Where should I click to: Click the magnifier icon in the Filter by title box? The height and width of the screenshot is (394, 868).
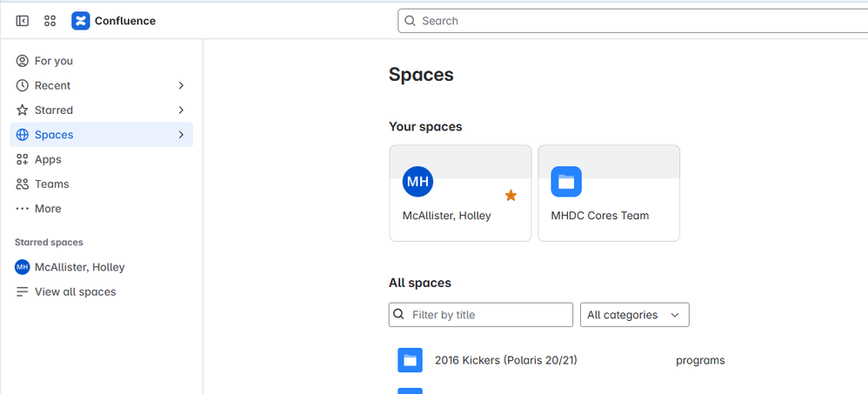398,314
